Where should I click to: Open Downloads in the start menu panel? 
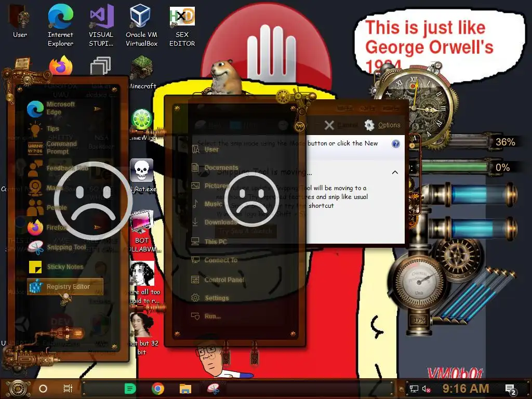tap(215, 222)
